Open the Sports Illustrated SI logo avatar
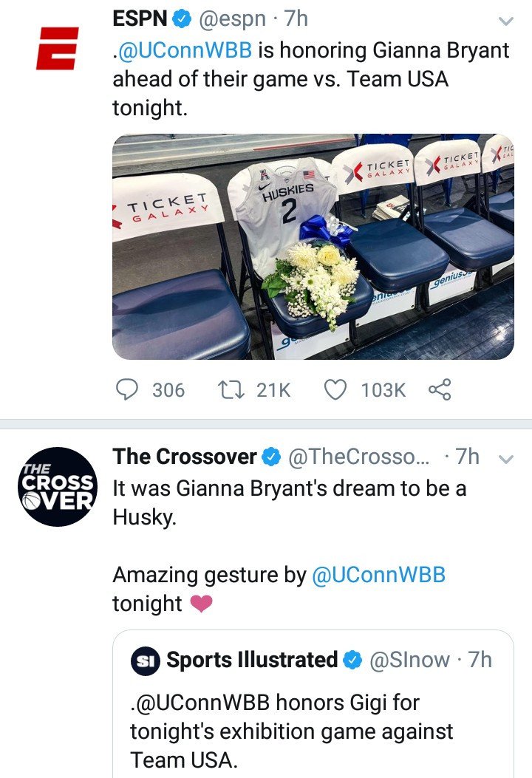The height and width of the screenshot is (778, 532). click(x=145, y=661)
